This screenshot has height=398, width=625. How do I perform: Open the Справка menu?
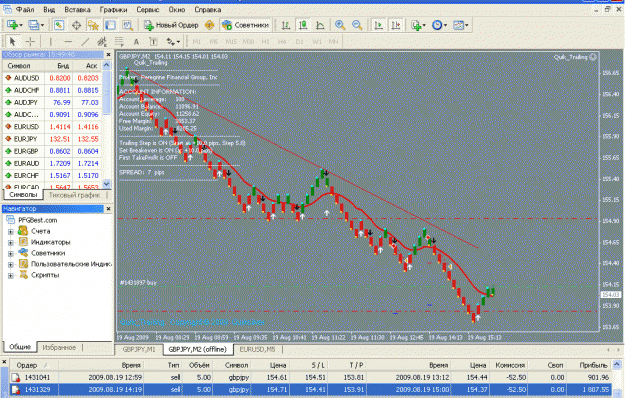click(x=207, y=10)
